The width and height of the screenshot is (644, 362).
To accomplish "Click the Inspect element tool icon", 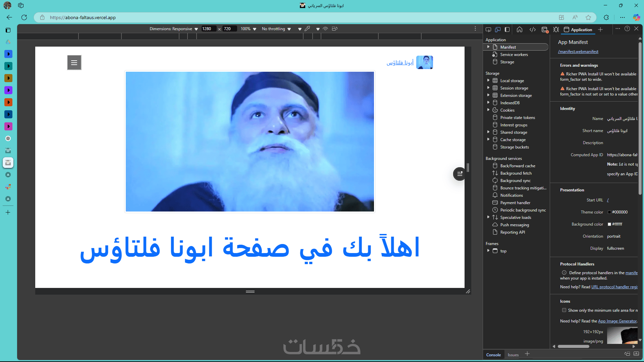I will tap(488, 29).
